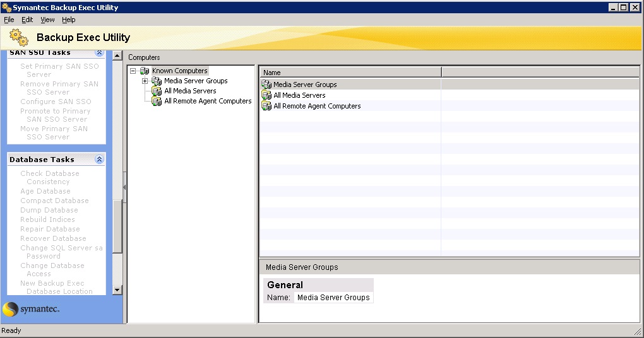This screenshot has height=338, width=644.
Task: Click Media Server Groups icon in list
Action: (x=266, y=84)
